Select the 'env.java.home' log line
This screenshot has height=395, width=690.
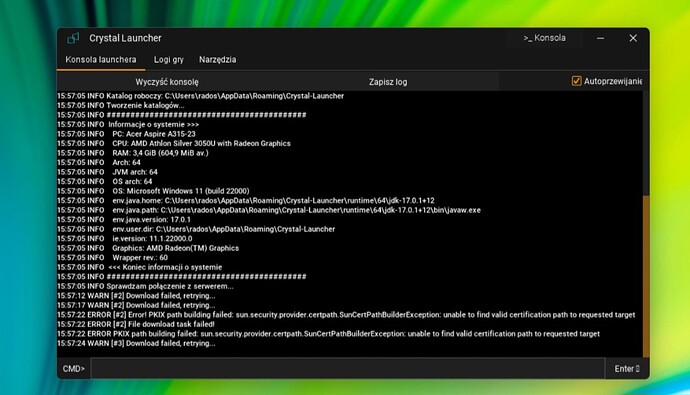(x=246, y=201)
